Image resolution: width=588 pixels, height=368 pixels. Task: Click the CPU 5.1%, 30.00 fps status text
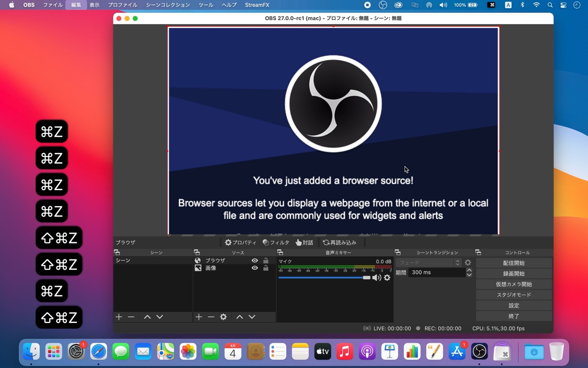coord(498,328)
